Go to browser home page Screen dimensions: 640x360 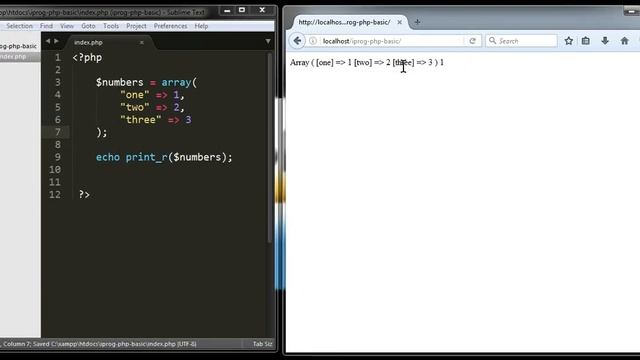pos(624,41)
